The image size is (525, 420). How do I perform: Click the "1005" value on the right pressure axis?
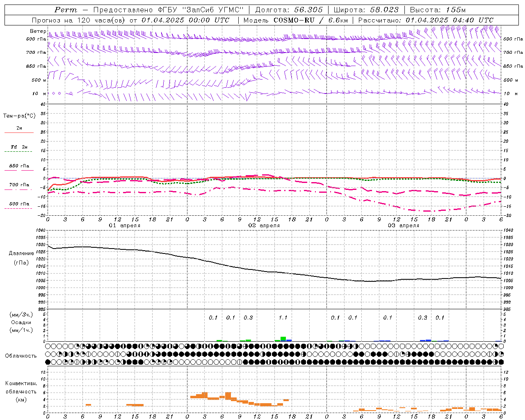tap(508, 281)
